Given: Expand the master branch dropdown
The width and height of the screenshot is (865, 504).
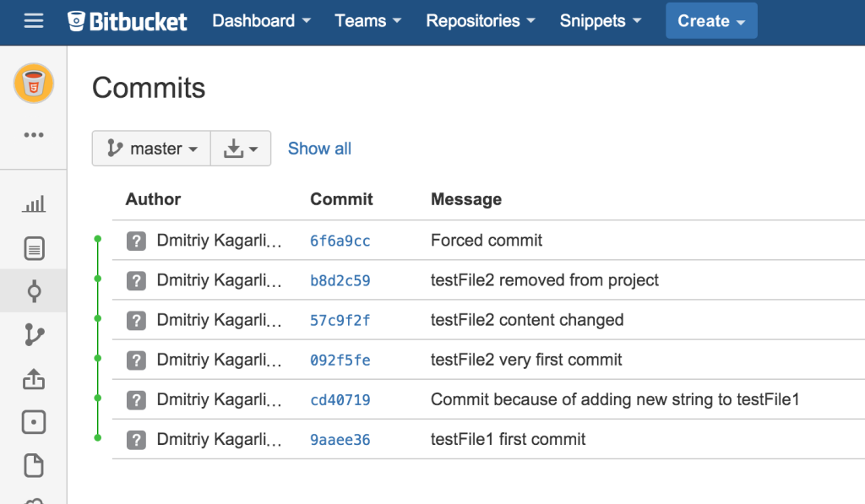Looking at the screenshot, I should click(x=151, y=149).
